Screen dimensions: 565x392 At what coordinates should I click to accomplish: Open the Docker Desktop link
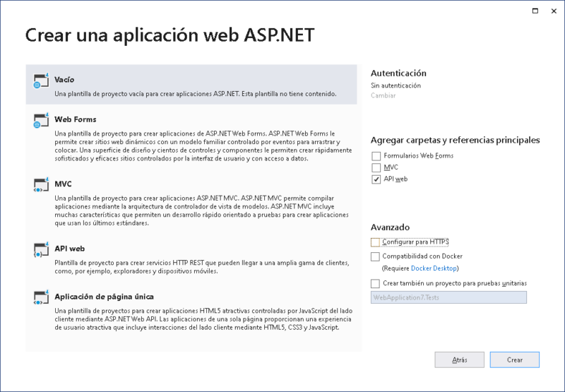[x=434, y=268]
